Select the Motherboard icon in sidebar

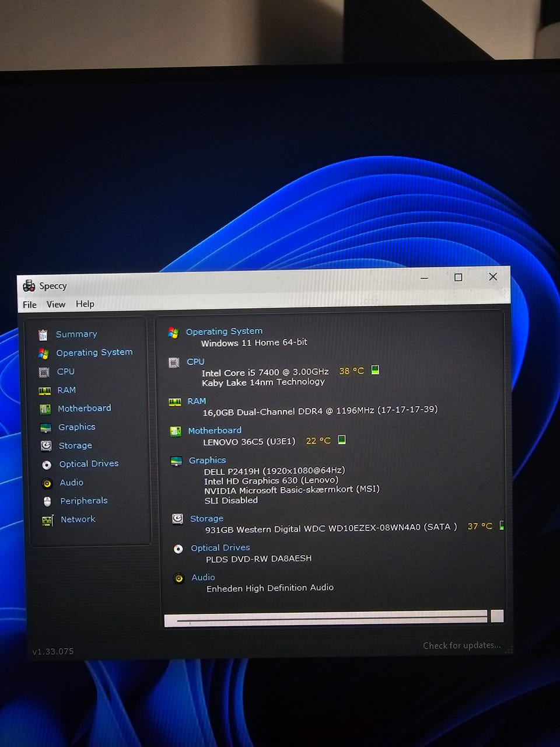[x=45, y=409]
